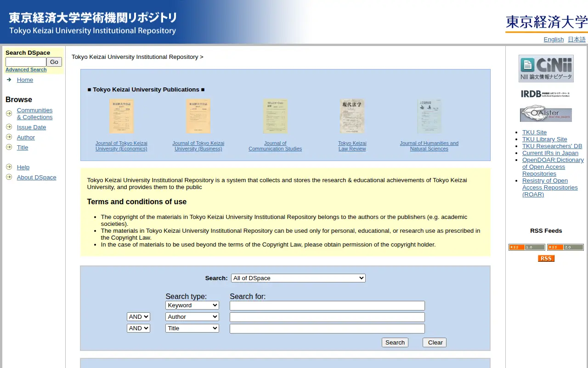Open the AND operator dropdown beside Author
Screen dimensions: 588x368
click(x=138, y=316)
